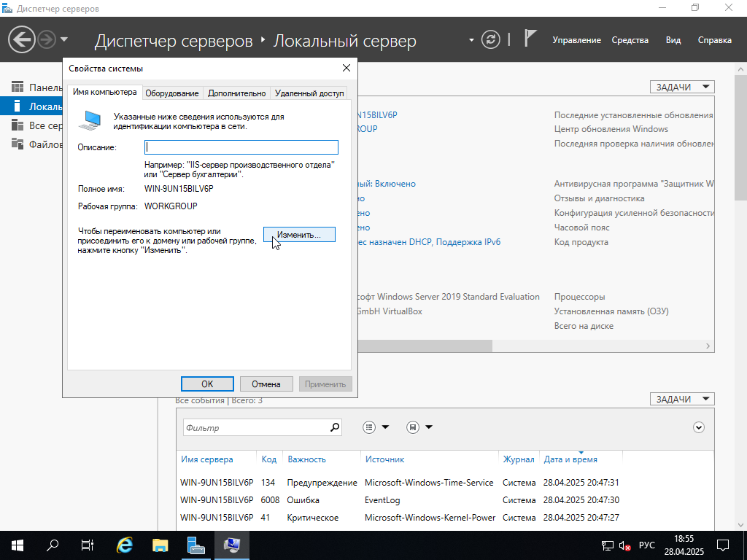Click the Включено firewall status link

[x=387, y=184]
